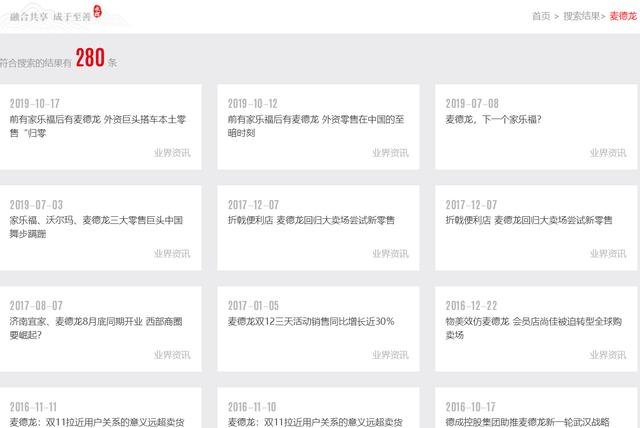
Task: Open article 外资零售在中国的至暗时刻
Action: [x=316, y=126]
